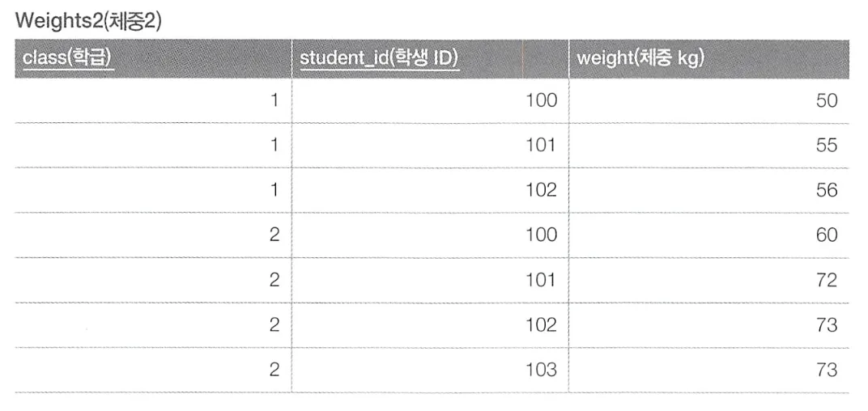Viewport: 868px width, 411px height.
Task: Click student_id 103 cell
Action: (x=430, y=370)
